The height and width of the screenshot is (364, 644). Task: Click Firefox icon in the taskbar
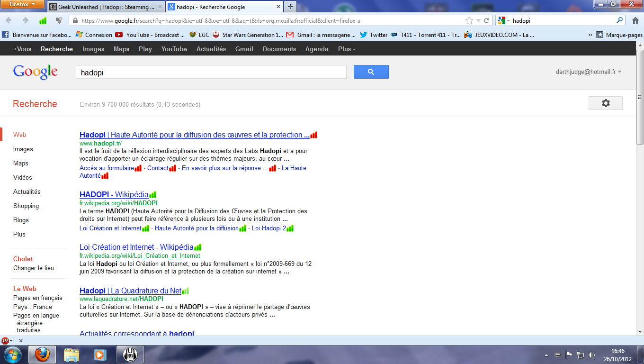[42, 355]
